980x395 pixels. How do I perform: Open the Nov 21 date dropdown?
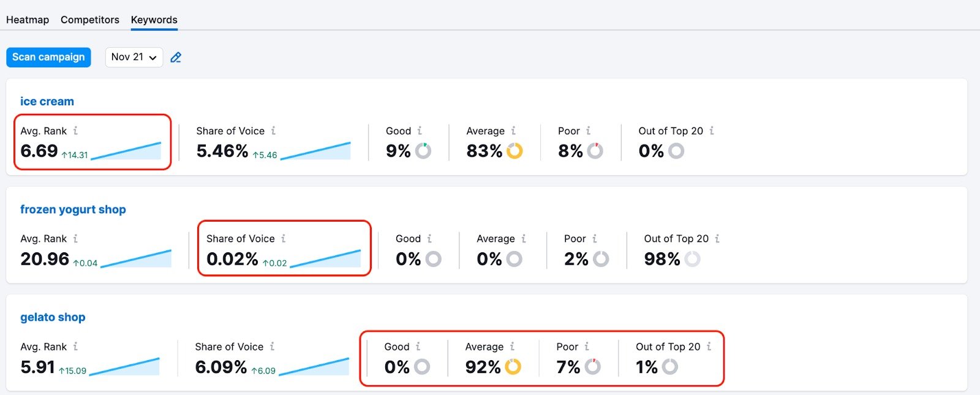pyautogui.click(x=134, y=57)
